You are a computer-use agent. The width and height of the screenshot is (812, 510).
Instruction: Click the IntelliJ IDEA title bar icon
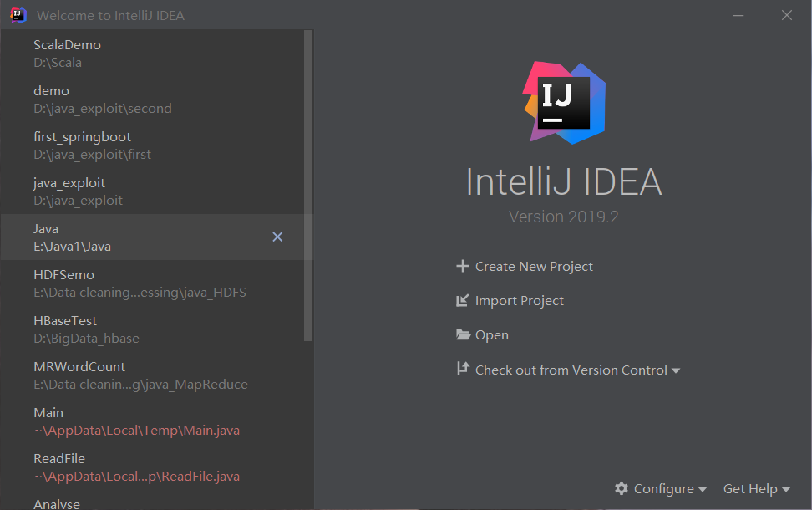point(18,14)
